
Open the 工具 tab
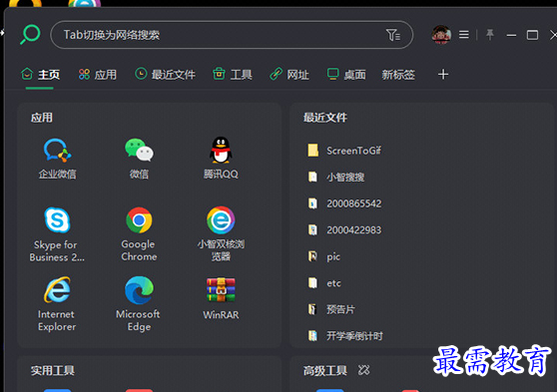pos(233,75)
